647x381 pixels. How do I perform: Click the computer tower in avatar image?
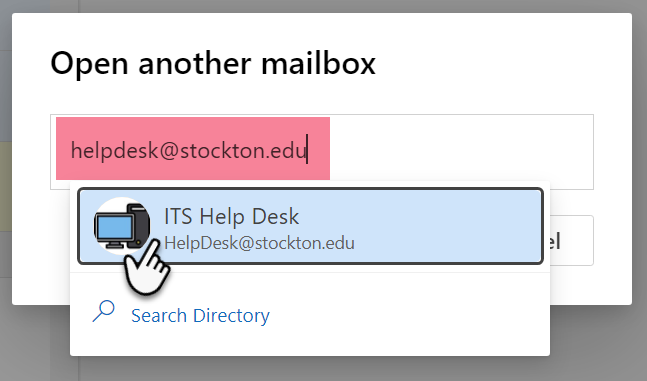click(139, 225)
